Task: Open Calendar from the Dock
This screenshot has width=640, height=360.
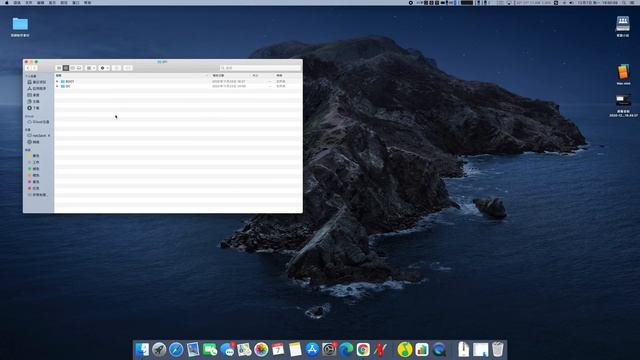Action: [278, 349]
